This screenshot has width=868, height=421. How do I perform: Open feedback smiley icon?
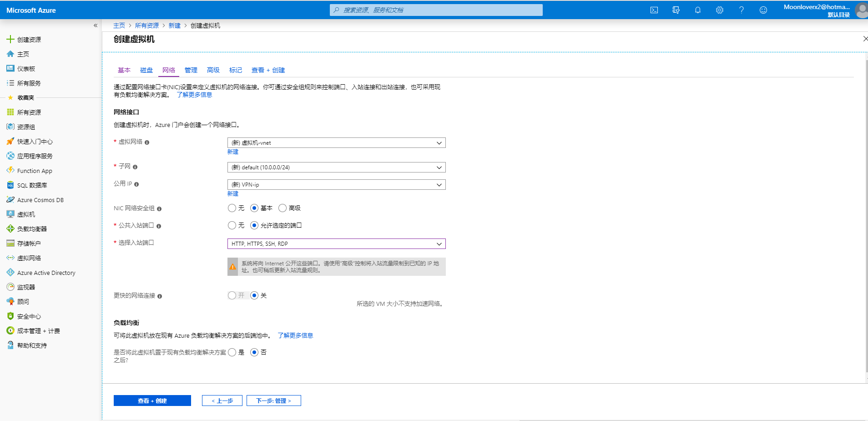pos(763,10)
